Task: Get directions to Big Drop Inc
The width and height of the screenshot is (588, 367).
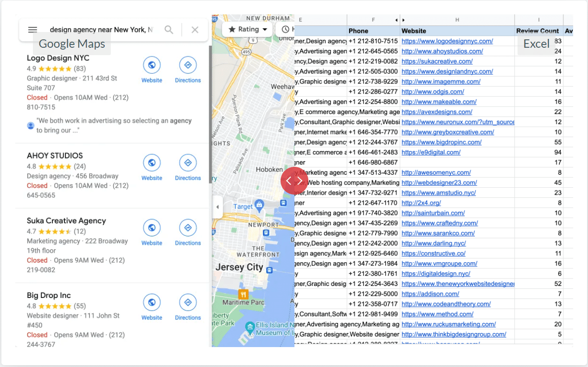Action: pyautogui.click(x=188, y=303)
